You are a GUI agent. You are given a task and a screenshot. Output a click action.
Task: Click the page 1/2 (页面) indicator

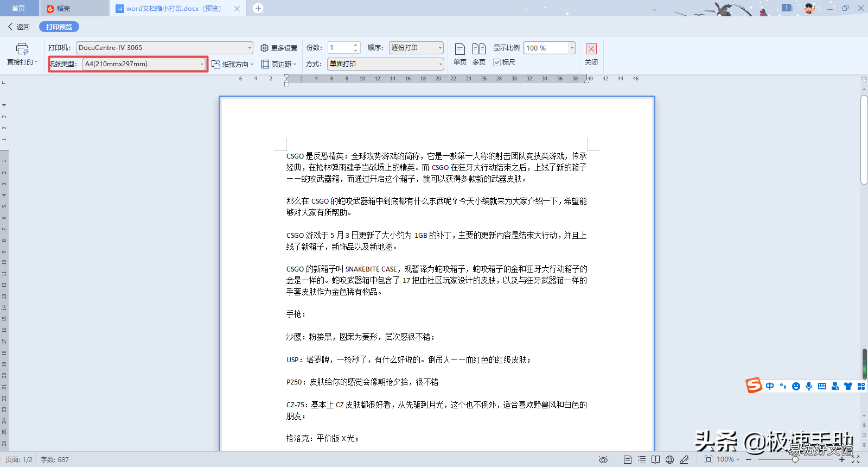(x=19, y=459)
